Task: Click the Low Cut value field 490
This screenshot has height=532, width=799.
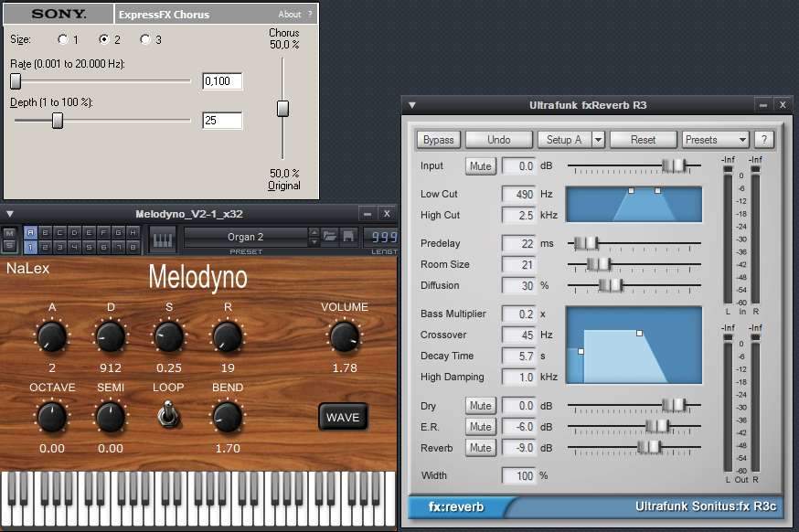Action: click(x=518, y=194)
